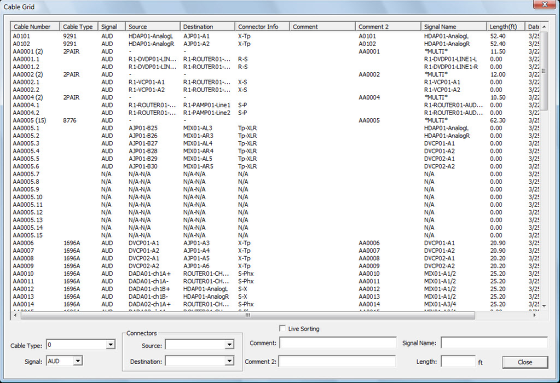Focus the Signal Name input field

point(494,343)
